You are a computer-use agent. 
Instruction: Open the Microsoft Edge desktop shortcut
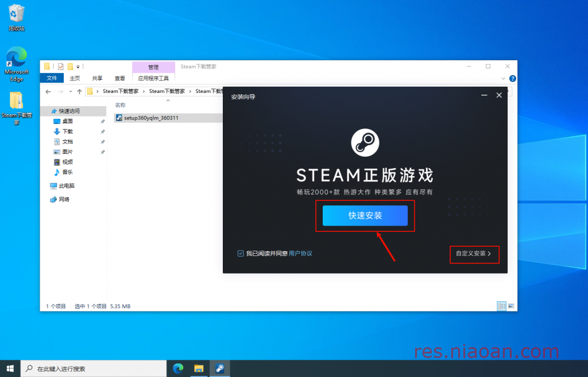click(17, 64)
